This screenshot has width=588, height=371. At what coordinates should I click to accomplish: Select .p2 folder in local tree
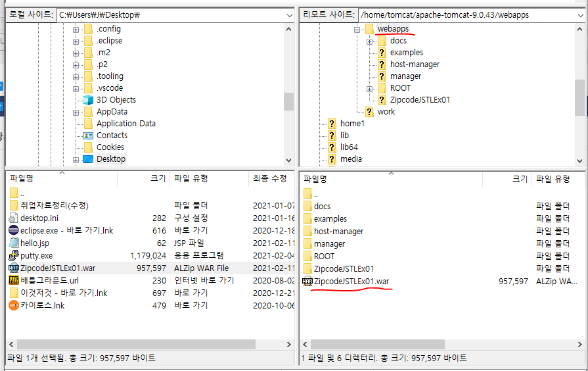click(x=102, y=64)
